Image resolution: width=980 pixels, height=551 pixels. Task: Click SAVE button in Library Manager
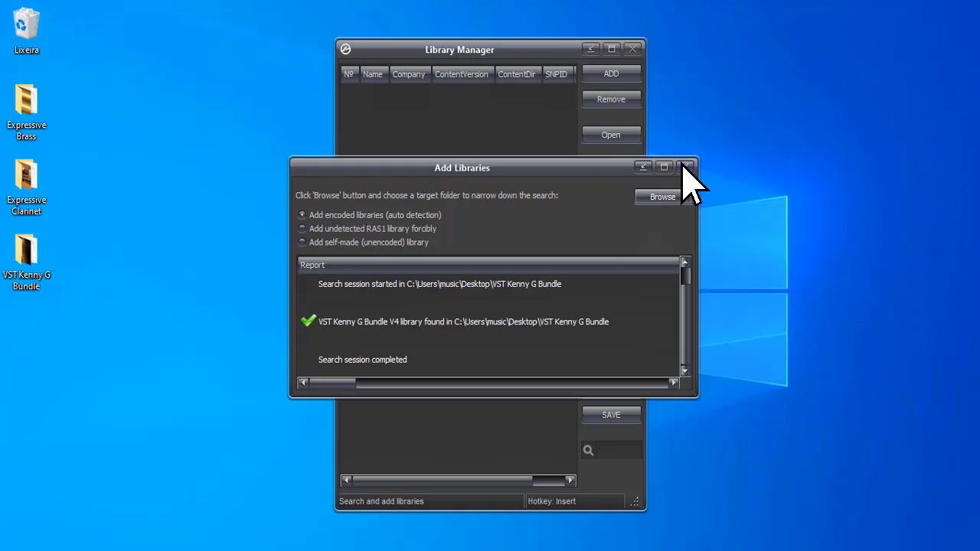(611, 415)
